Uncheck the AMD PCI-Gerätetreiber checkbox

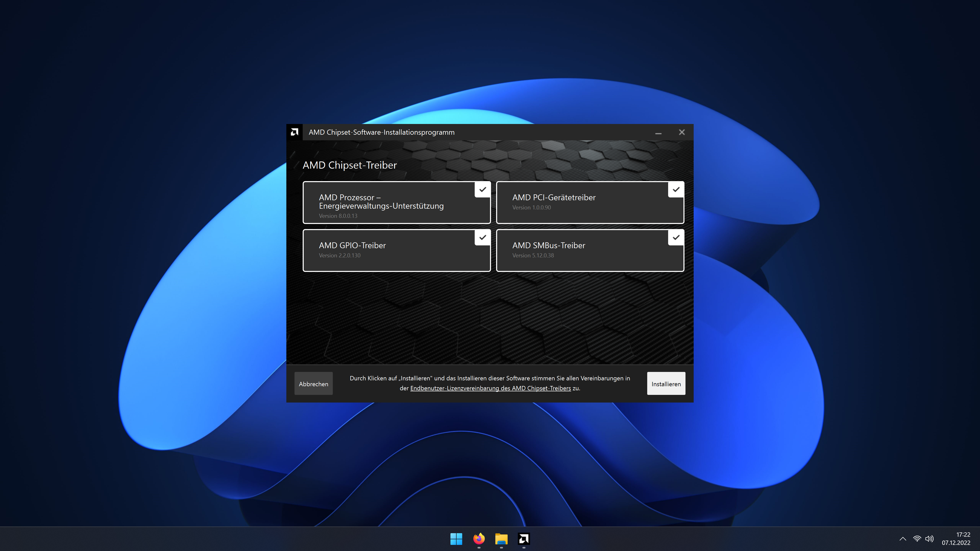(x=676, y=189)
